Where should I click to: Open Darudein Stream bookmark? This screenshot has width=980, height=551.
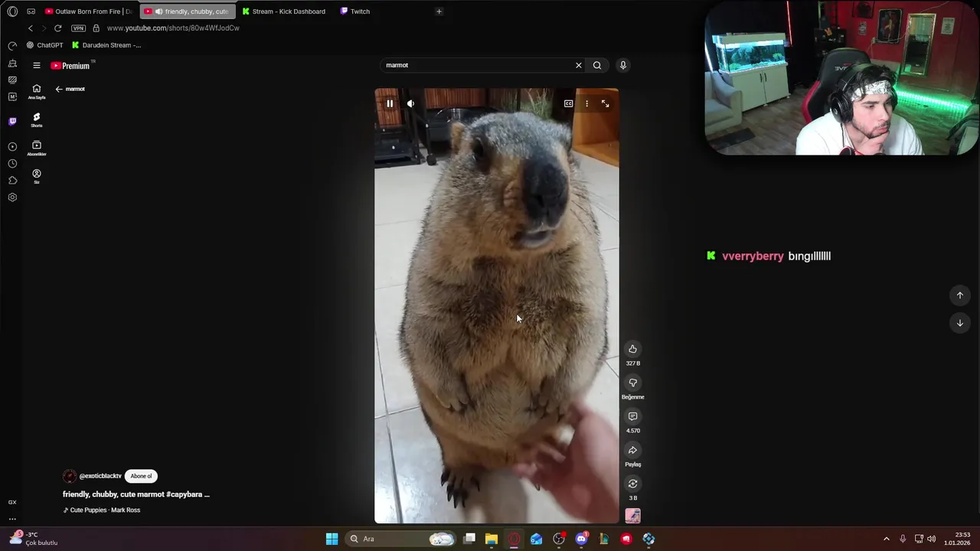pyautogui.click(x=106, y=45)
